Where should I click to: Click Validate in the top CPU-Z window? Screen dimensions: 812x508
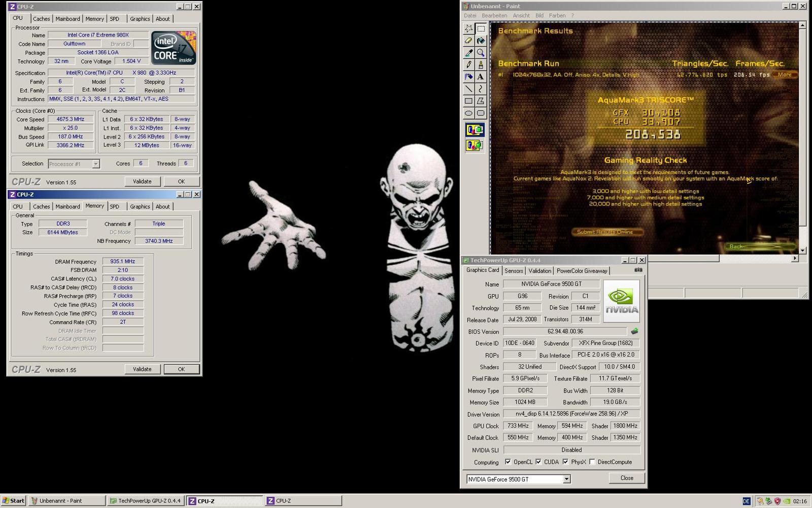(x=142, y=181)
